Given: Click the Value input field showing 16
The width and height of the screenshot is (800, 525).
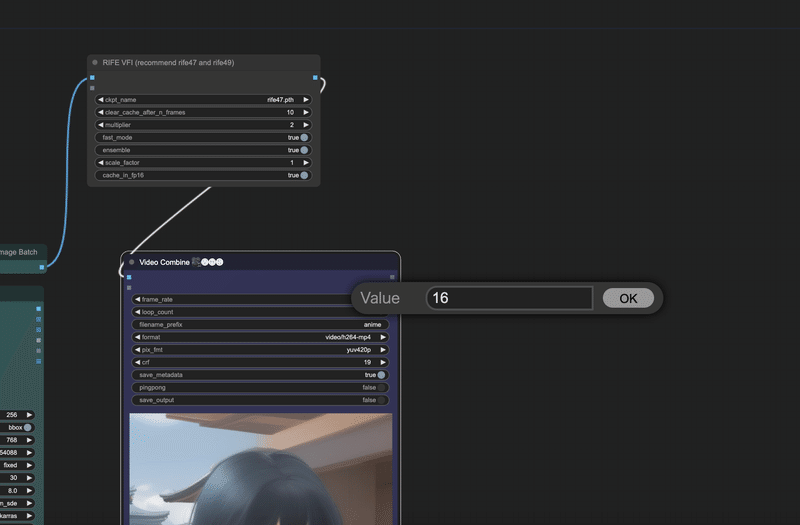Looking at the screenshot, I should point(510,298).
